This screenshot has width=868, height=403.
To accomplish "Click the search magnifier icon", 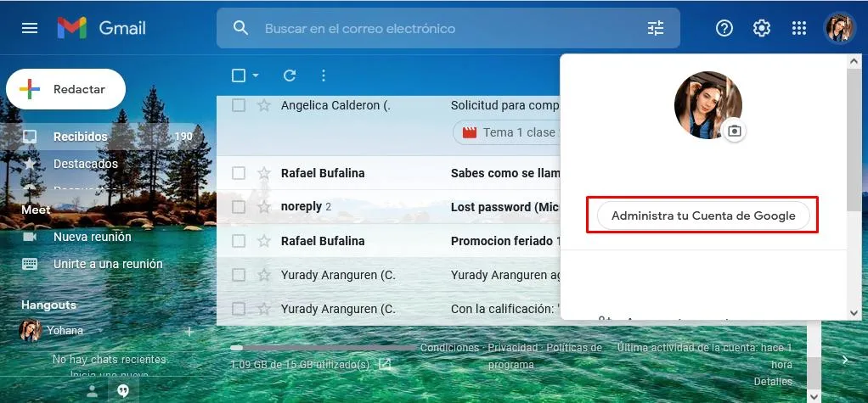I will (x=241, y=28).
